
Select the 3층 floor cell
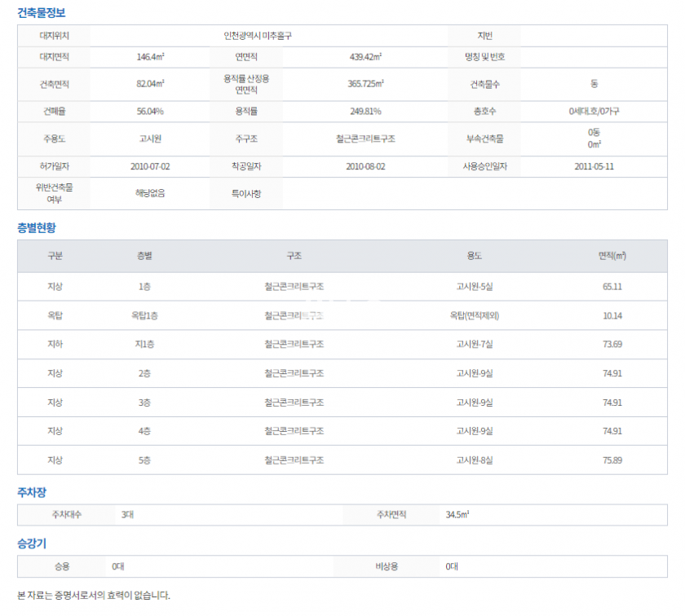pyautogui.click(x=144, y=403)
